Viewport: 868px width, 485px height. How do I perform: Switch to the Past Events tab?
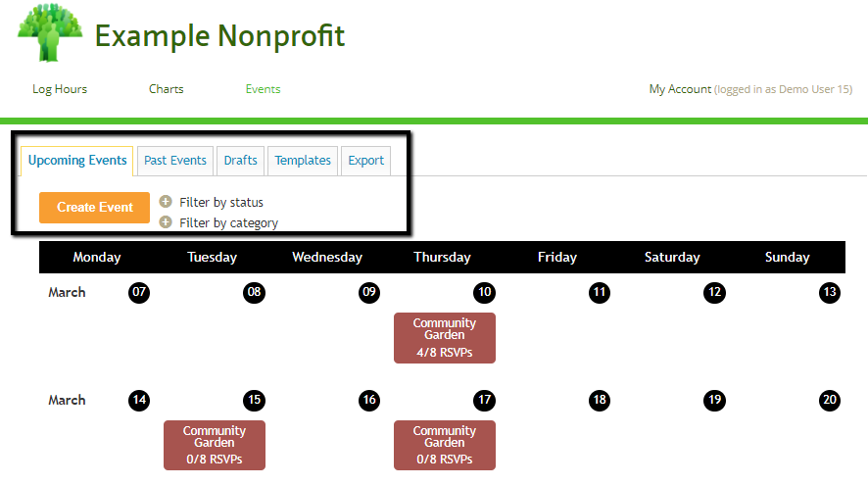175,161
